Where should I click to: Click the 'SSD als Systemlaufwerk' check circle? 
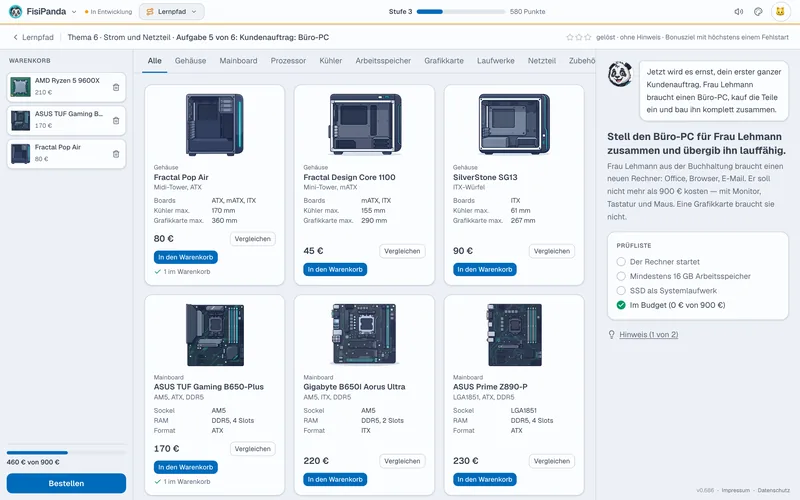tap(621, 290)
